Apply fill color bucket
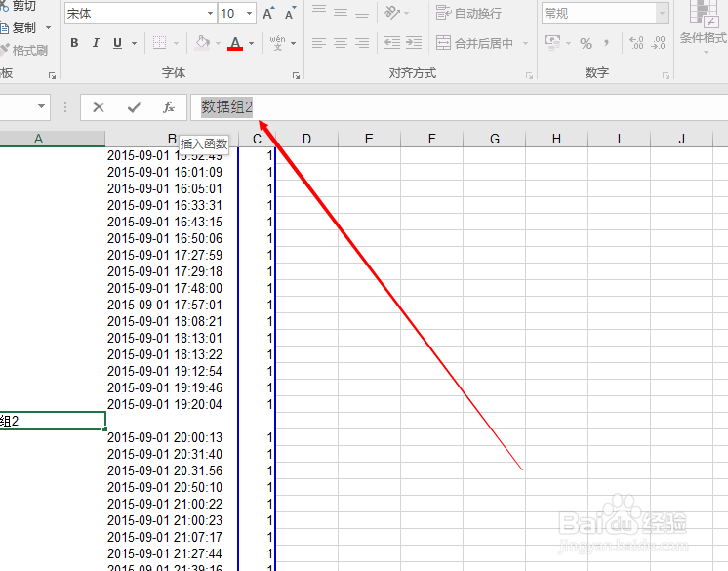Viewport: 728px width, 571px height. (x=202, y=43)
